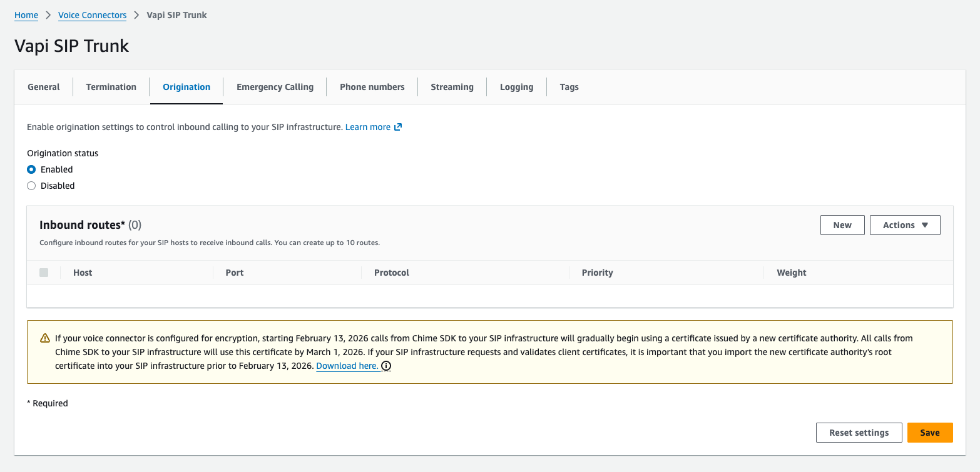Click the warning triangle icon in the notice

click(x=45, y=338)
